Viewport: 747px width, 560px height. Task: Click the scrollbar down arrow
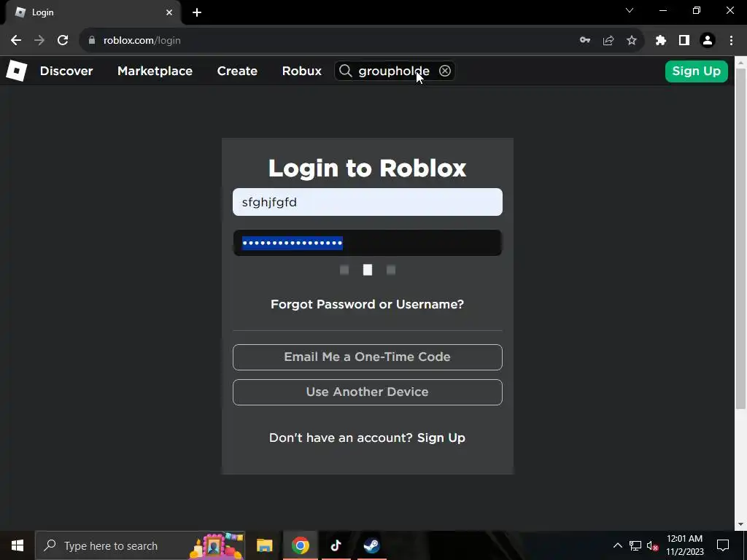click(740, 524)
